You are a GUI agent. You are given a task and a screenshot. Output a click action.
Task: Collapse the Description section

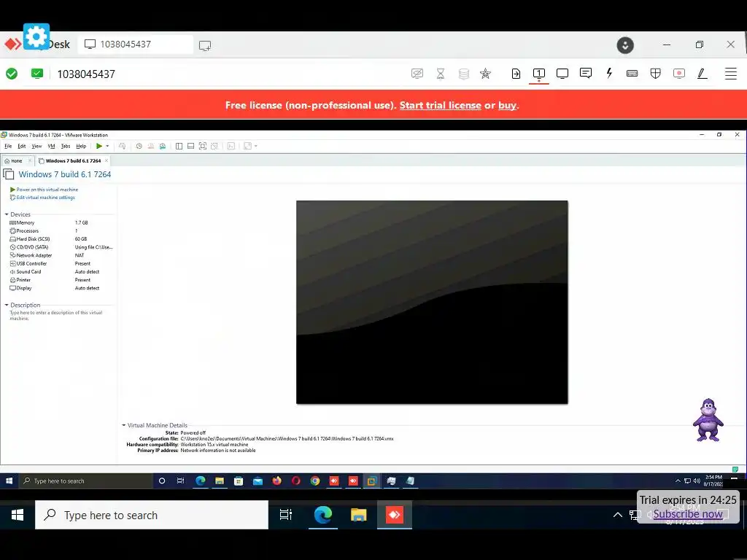coord(7,305)
